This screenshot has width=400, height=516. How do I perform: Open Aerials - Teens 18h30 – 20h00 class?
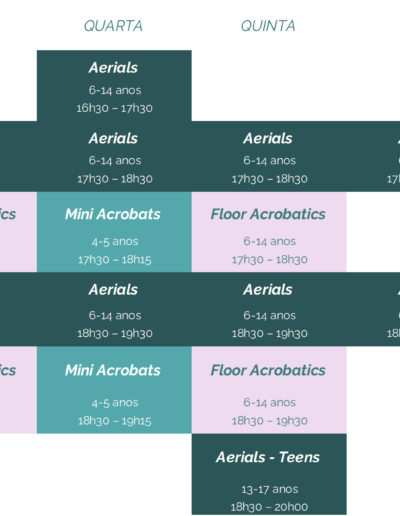click(x=269, y=474)
